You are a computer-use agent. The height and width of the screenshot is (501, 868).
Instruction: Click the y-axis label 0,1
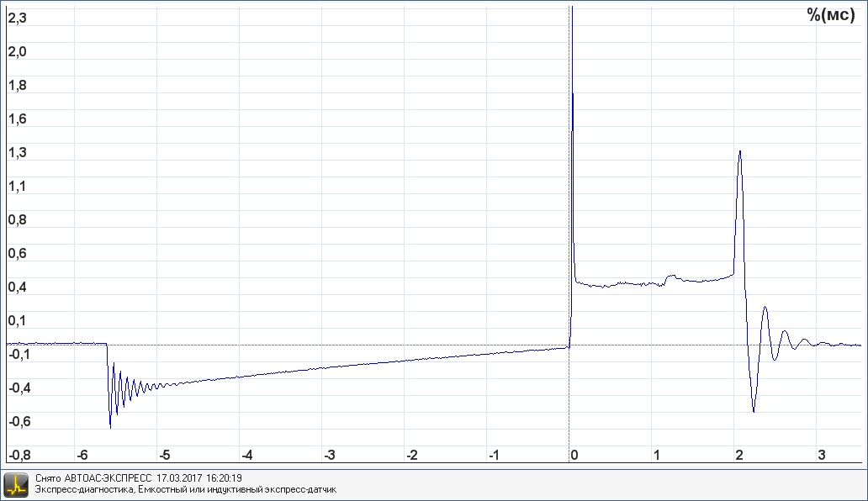pos(17,321)
